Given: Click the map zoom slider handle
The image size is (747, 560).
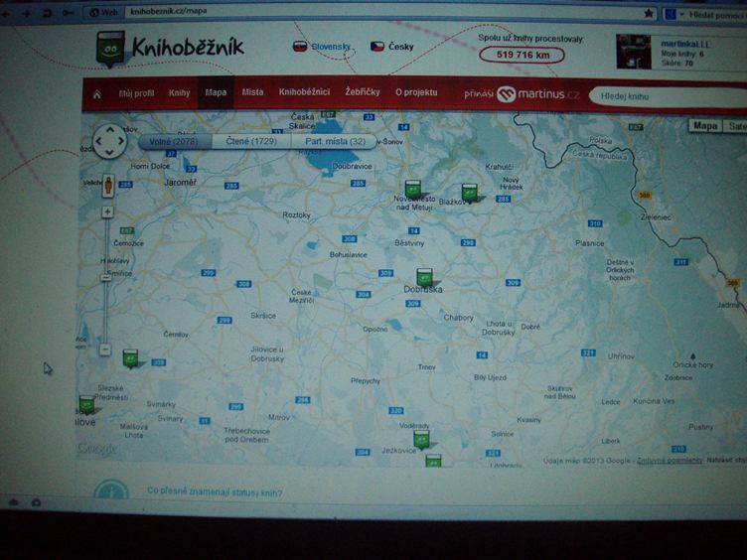Looking at the screenshot, I should click(105, 278).
